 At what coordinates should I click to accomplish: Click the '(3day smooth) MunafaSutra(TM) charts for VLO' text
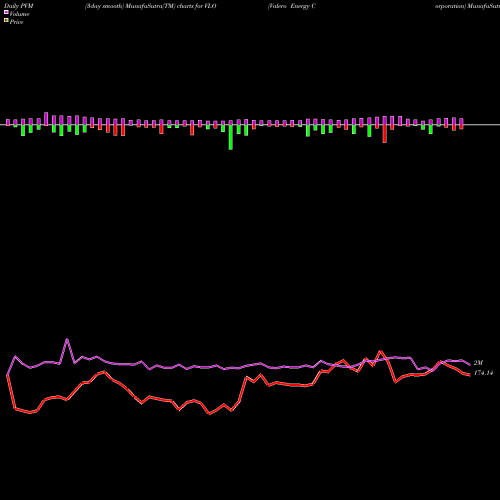click(x=151, y=6)
